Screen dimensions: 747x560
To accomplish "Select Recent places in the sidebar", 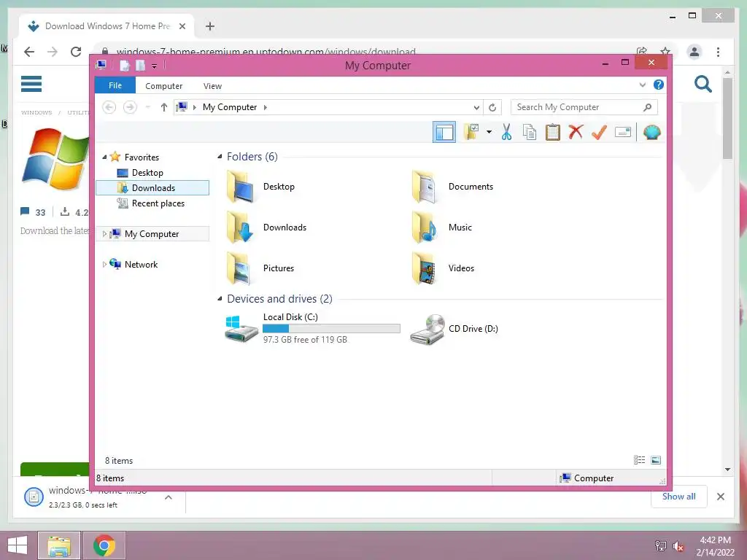I will [x=158, y=203].
